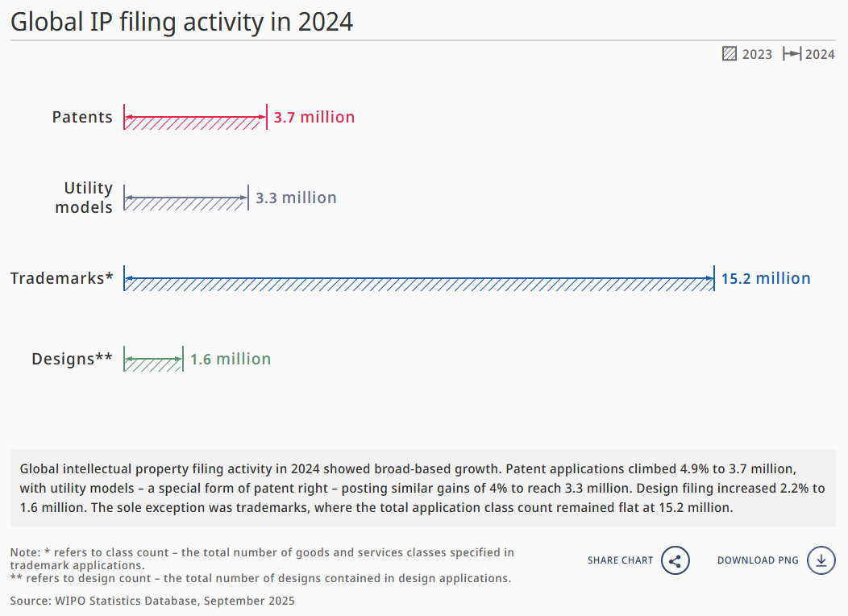Click the 15.2 million value label
Viewport: 848px width, 616px height.
coord(766,278)
